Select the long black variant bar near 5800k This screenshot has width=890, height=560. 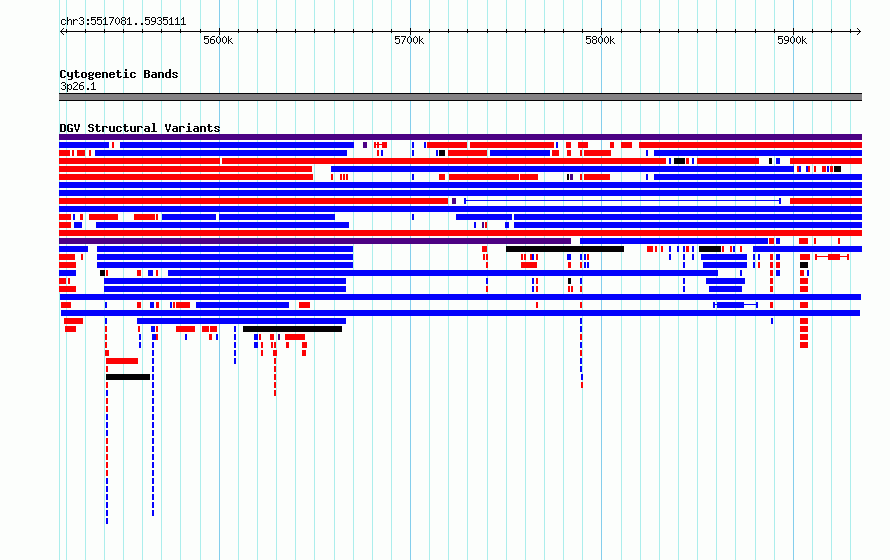tap(565, 249)
